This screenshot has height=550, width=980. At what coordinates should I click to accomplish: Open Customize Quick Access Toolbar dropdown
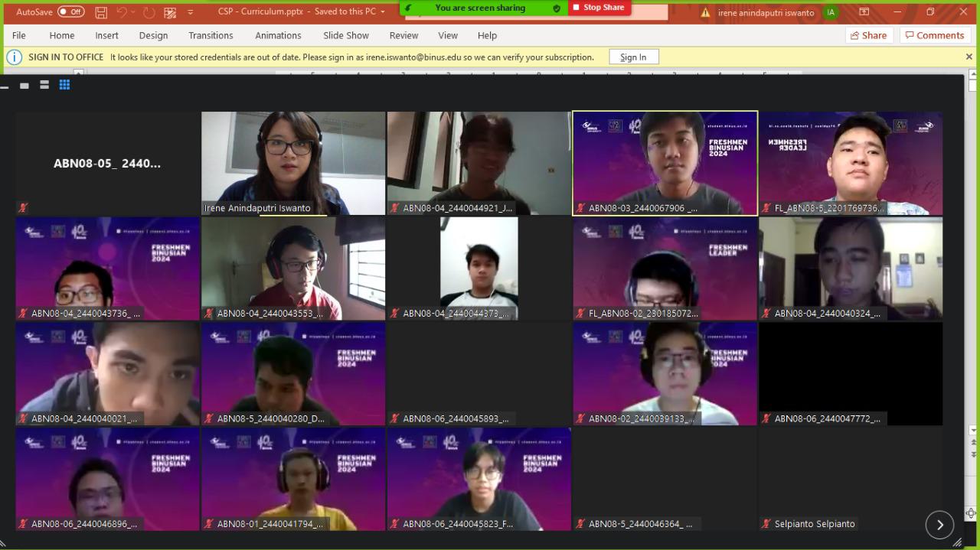click(191, 12)
